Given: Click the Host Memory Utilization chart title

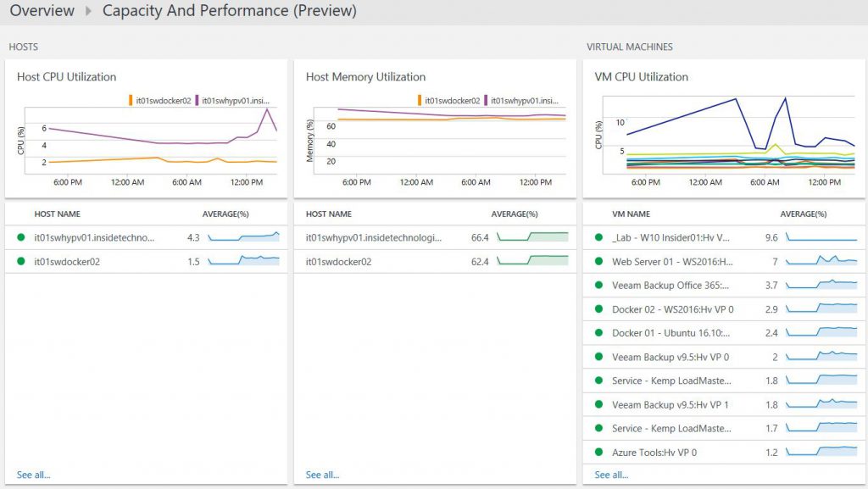Looking at the screenshot, I should pyautogui.click(x=366, y=77).
